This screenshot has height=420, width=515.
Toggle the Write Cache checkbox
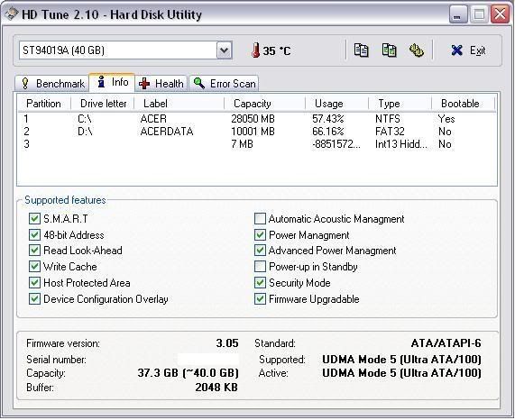[34, 267]
